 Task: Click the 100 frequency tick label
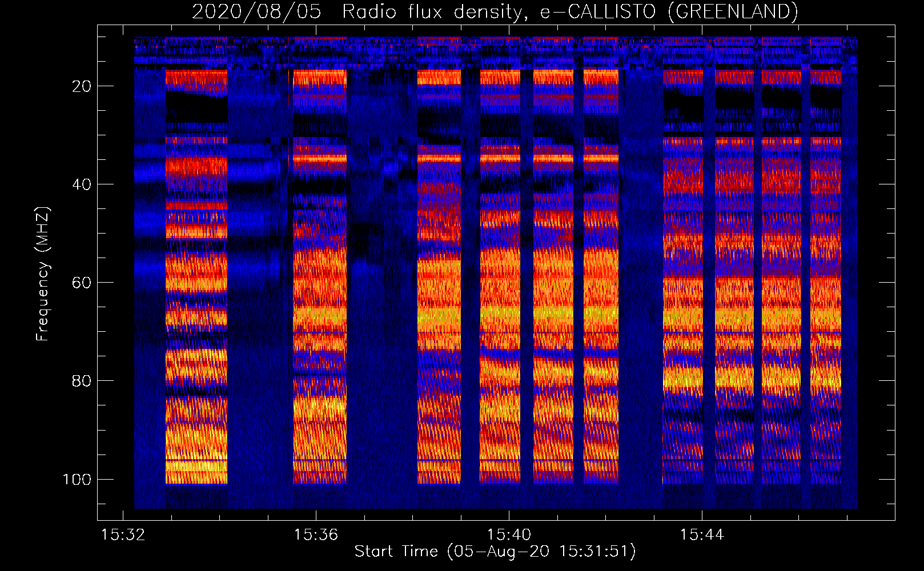click(x=77, y=479)
